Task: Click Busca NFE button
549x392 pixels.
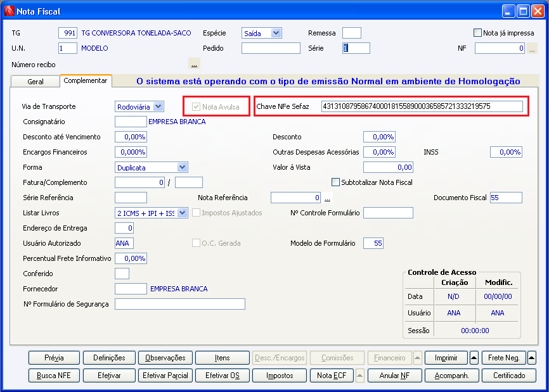Action: pyautogui.click(x=54, y=376)
